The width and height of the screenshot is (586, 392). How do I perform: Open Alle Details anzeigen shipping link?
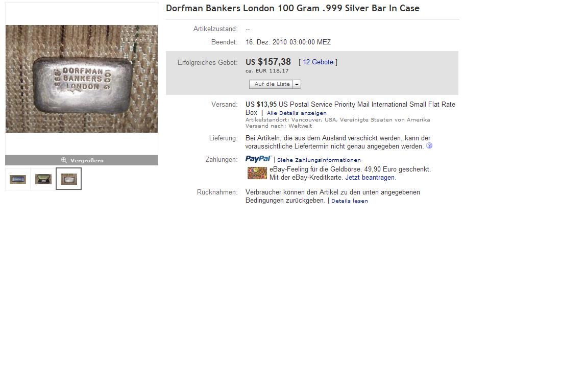[297, 113]
